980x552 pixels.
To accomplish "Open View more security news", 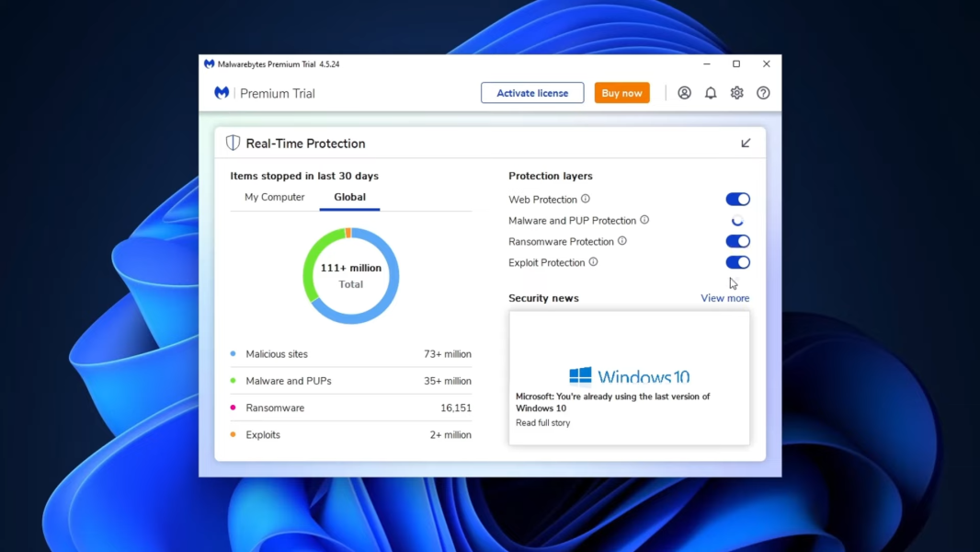I will [x=724, y=298].
